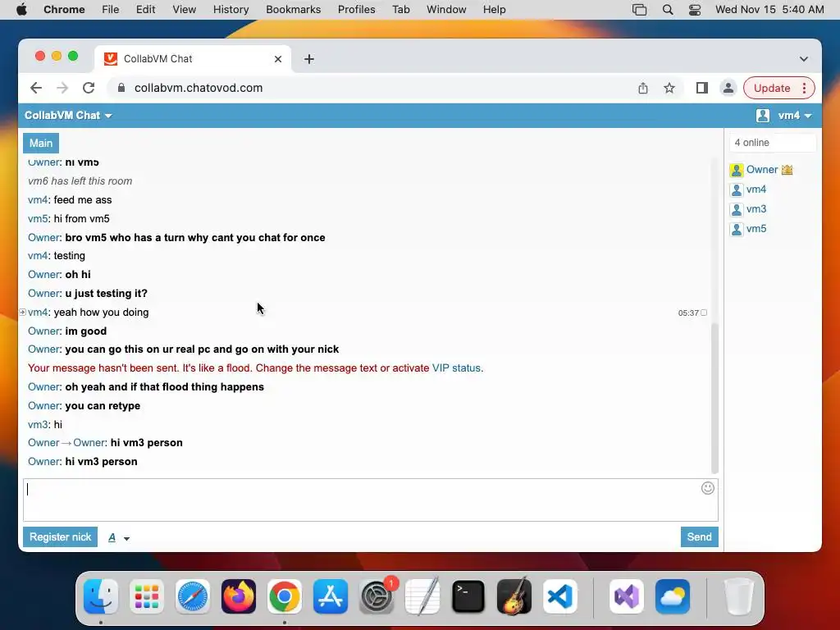Open App Store from the dock

[331, 596]
